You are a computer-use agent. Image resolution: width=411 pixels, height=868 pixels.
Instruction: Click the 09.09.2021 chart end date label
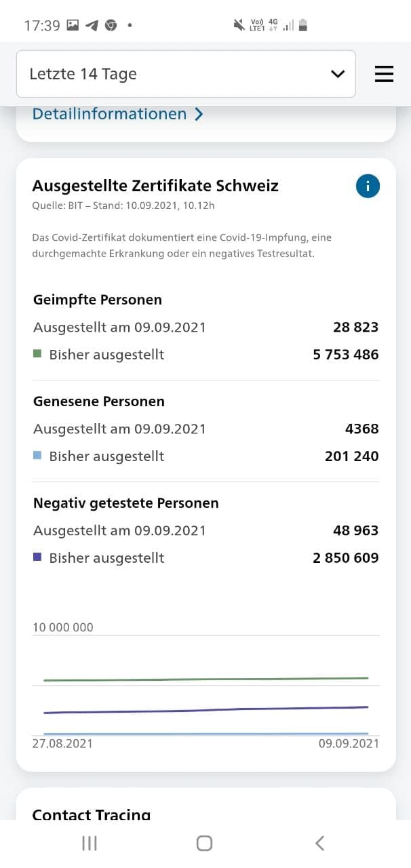pos(349,743)
